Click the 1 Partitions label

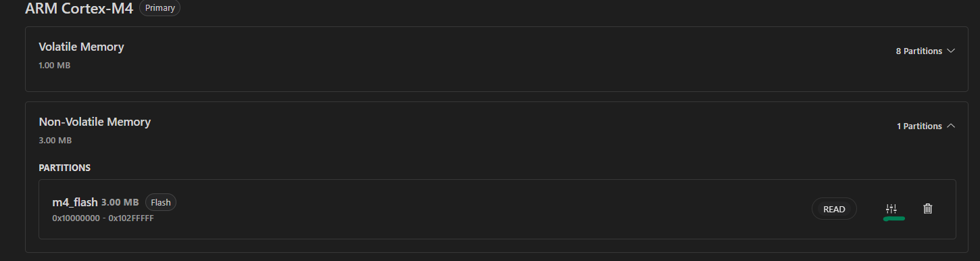[x=919, y=126]
